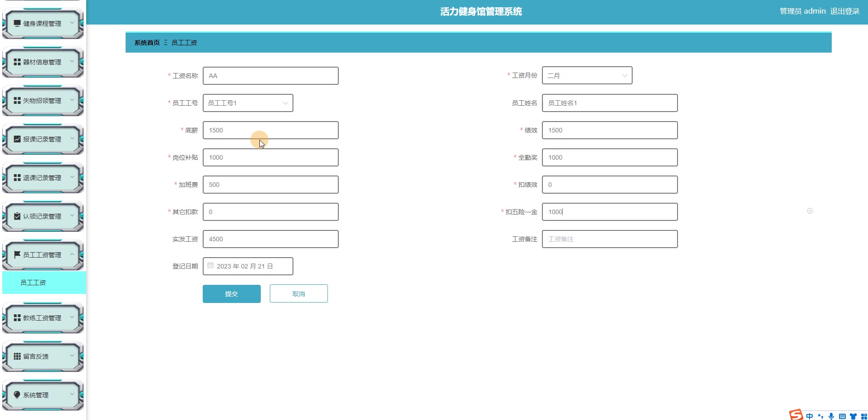
Task: Click the grid icon beside 退课记录管理
Action: [17, 177]
